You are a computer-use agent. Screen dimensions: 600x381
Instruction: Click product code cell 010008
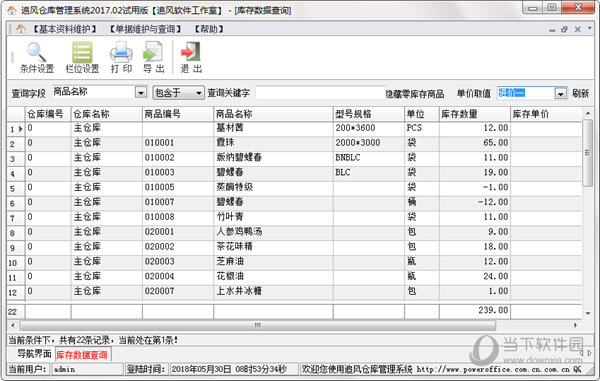(x=178, y=217)
